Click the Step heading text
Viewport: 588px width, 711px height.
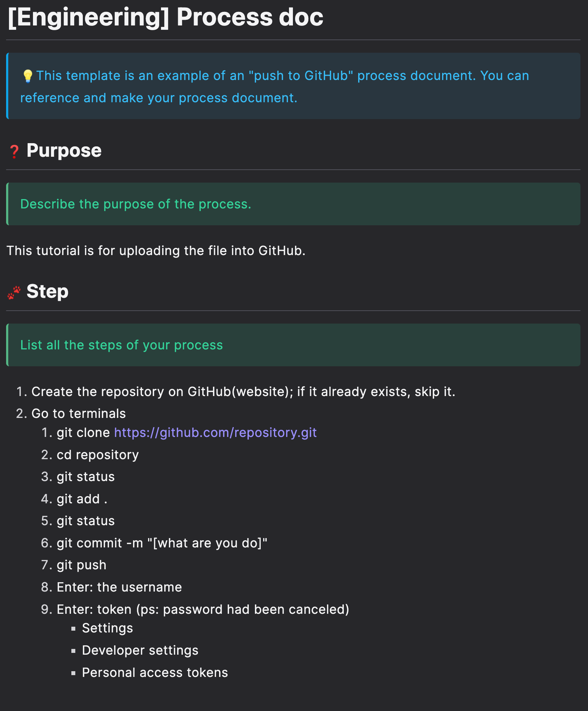[x=47, y=291]
